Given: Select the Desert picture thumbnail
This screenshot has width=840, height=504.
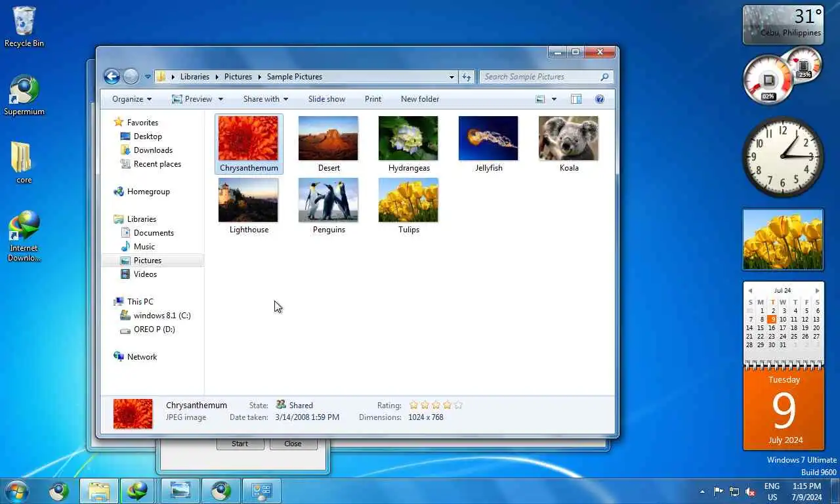Looking at the screenshot, I should click(x=328, y=138).
